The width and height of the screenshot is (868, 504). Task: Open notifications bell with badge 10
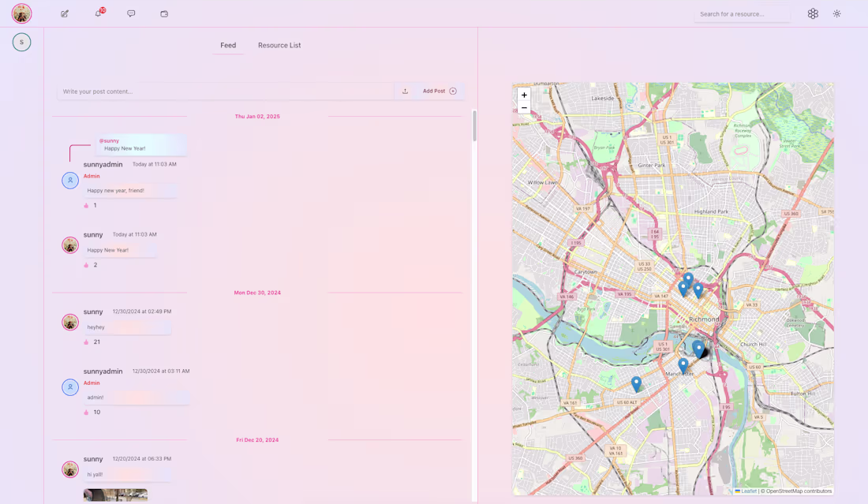click(x=98, y=13)
